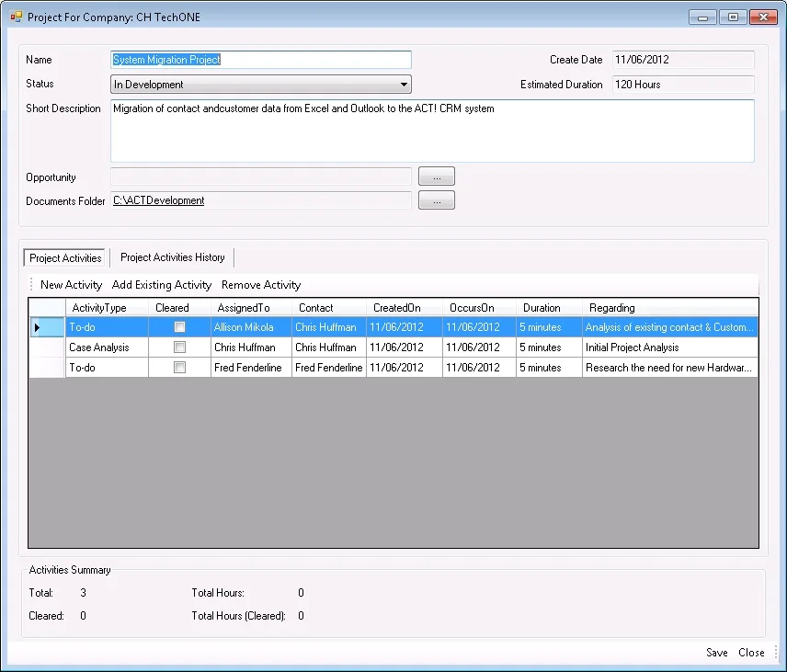
Task: Open the Status dropdown showing In Development
Action: (x=260, y=85)
